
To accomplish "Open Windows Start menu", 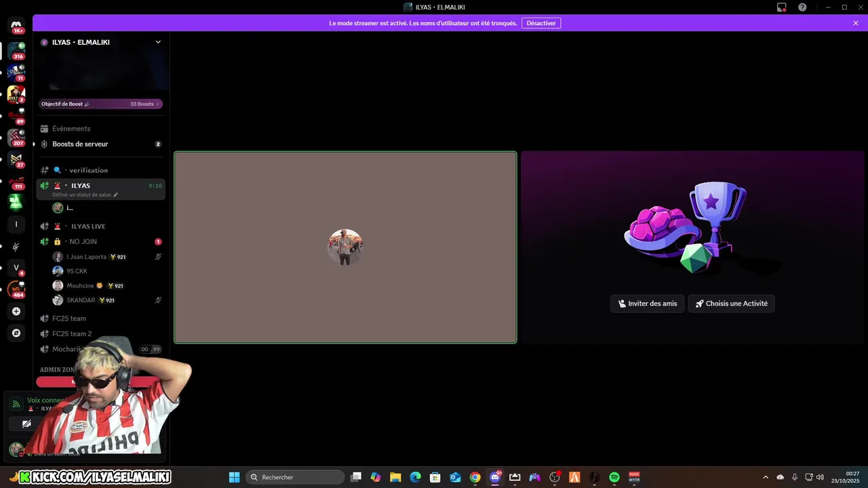I will tap(234, 477).
